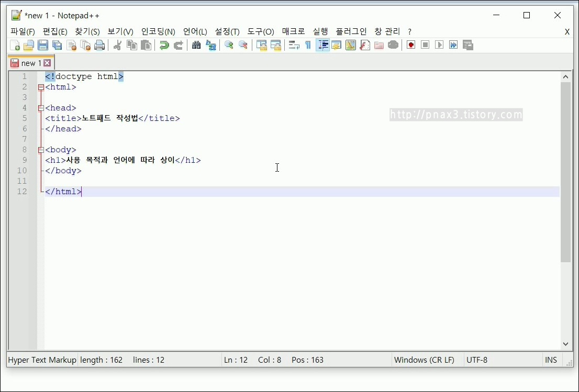Screen dimensions: 579x392
Task: Open the 실행 menu
Action: (320, 31)
